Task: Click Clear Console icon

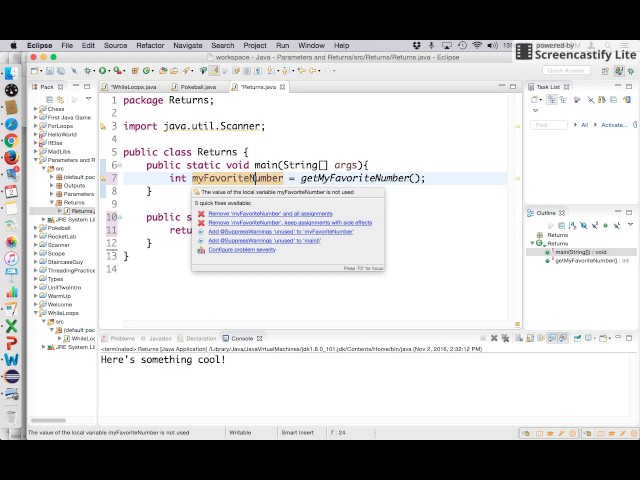Action: click(x=519, y=338)
